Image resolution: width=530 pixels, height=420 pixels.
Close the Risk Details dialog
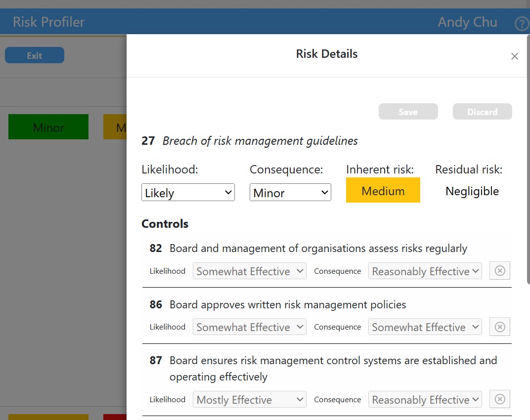[515, 56]
